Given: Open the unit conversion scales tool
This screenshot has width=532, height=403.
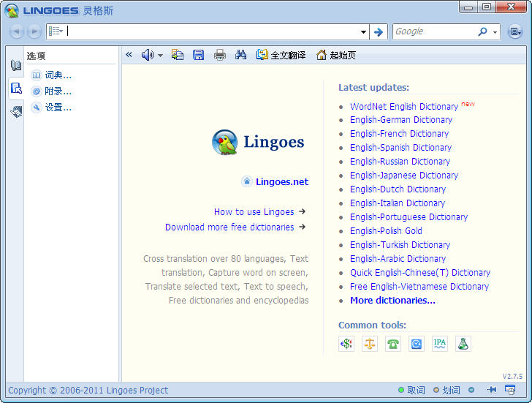Looking at the screenshot, I should pos(370,344).
